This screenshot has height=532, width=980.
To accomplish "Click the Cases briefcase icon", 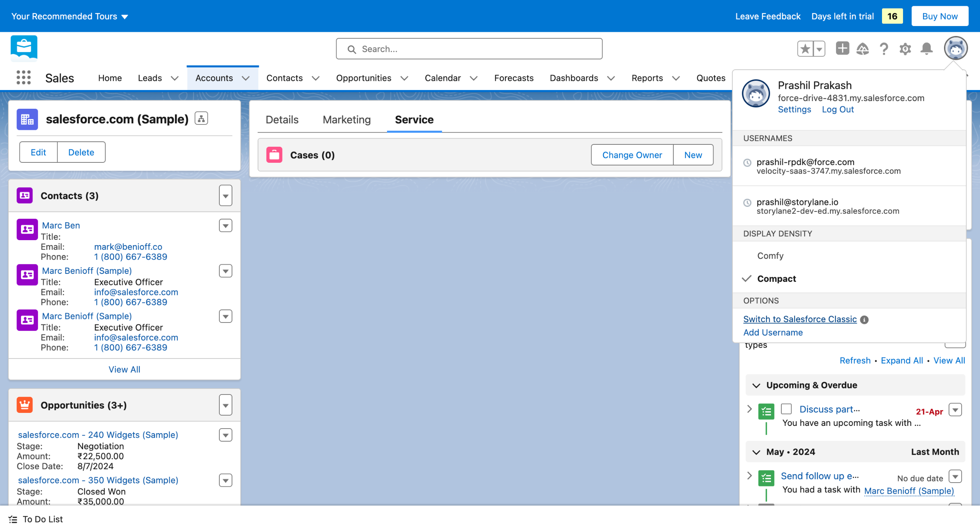I will click(x=274, y=155).
